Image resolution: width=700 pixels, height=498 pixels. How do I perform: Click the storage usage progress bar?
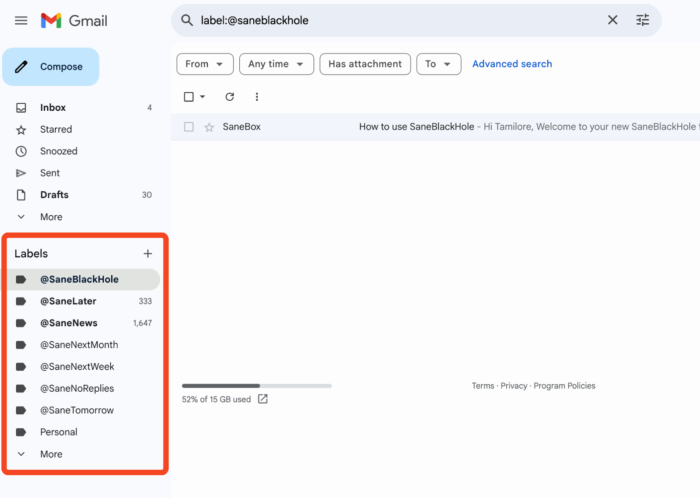coord(256,385)
